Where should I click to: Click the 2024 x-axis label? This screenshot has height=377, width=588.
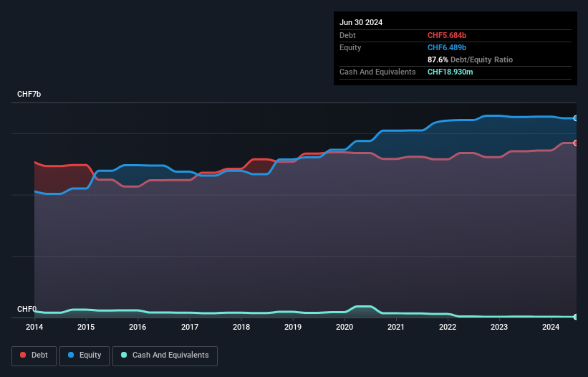(x=551, y=327)
